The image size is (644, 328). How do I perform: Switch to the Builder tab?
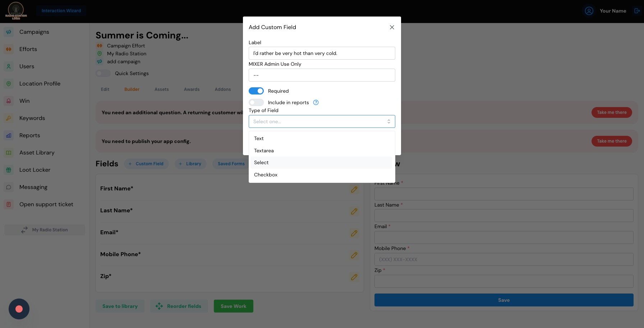[x=132, y=89]
